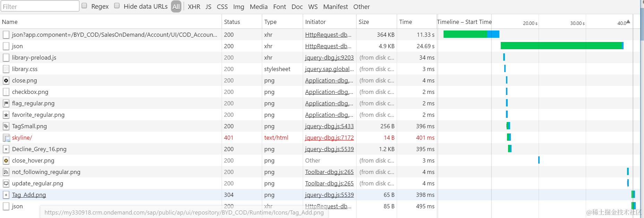644x218 pixels.
Task: Sort by the Name column header
Action: click(111, 22)
